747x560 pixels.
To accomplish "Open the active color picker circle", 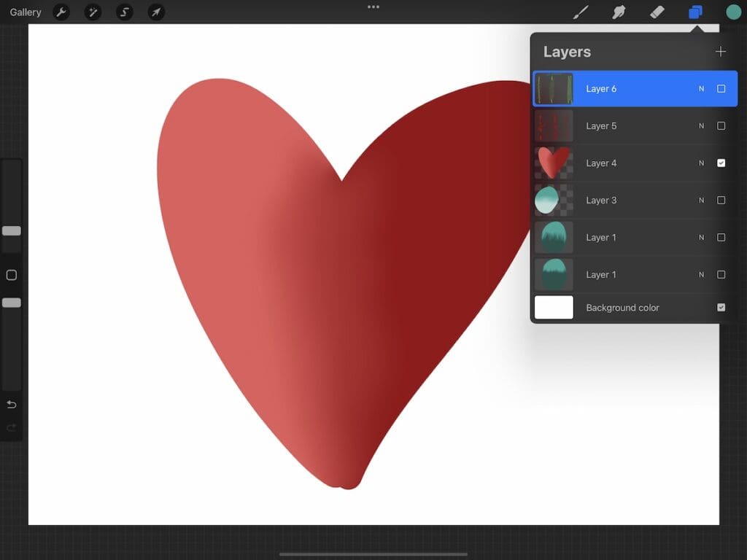I will click(733, 12).
